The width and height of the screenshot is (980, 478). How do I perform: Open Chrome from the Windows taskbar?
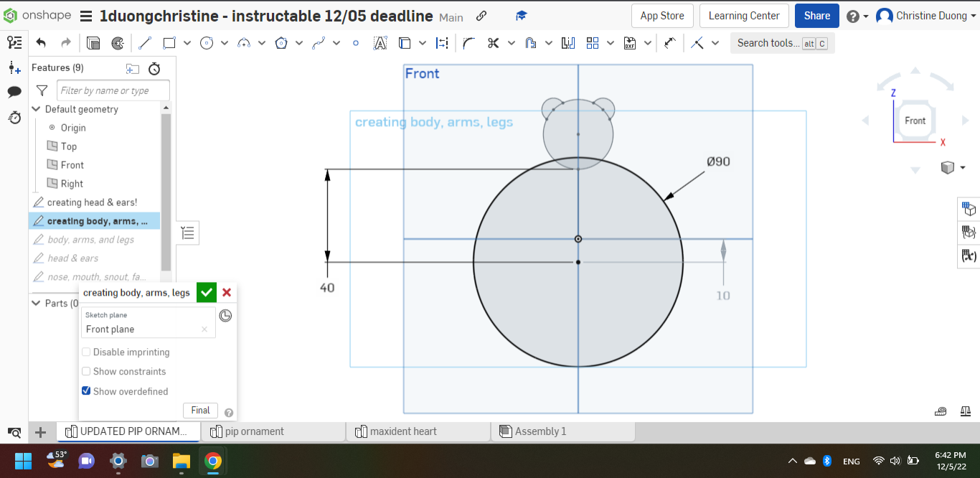tap(212, 461)
